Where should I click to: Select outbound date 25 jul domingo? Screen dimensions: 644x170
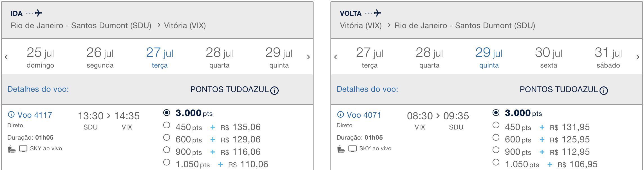[x=40, y=57]
